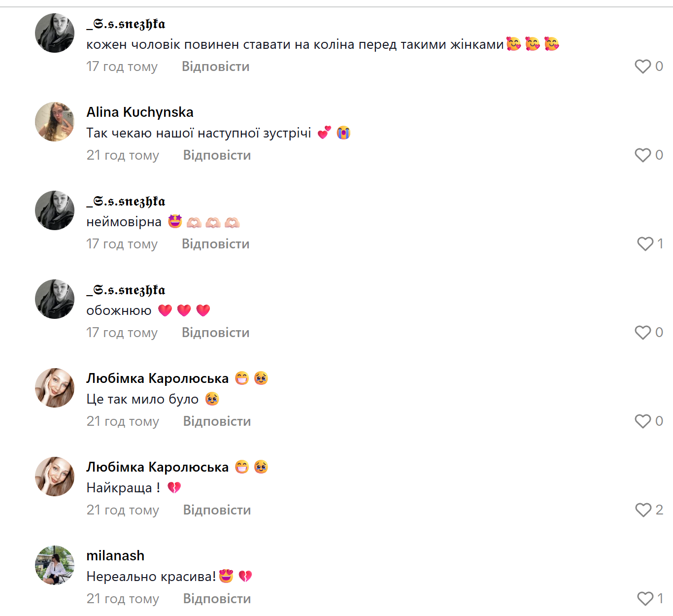The width and height of the screenshot is (673, 616).
Task: Open milanash's avatar
Action: (55, 565)
